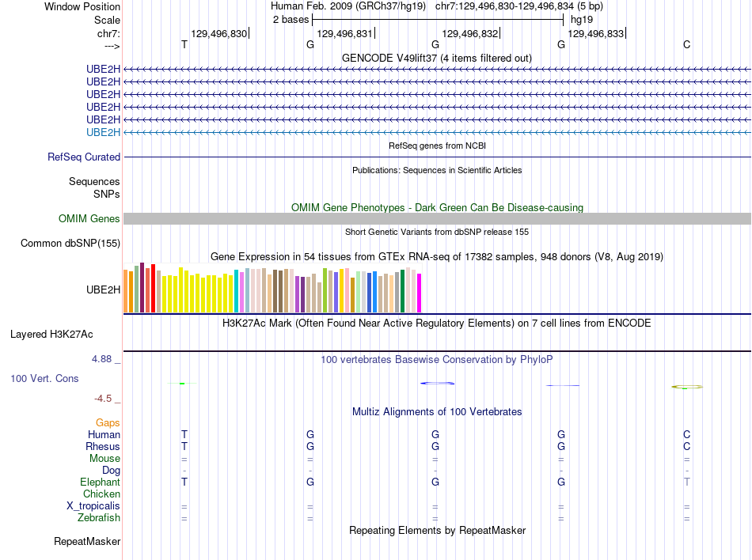Click the "100 Vert. Cons" track label
The image size is (752, 560).
(44, 378)
